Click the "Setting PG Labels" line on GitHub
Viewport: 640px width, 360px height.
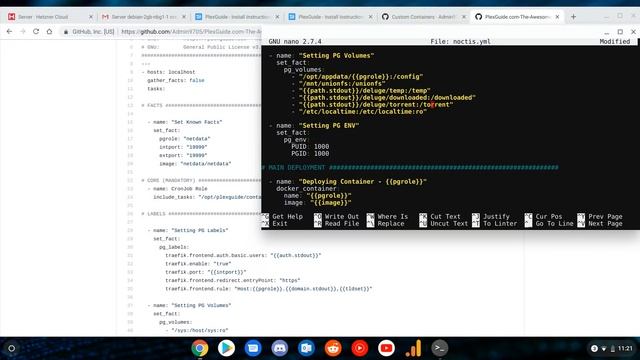(x=188, y=230)
